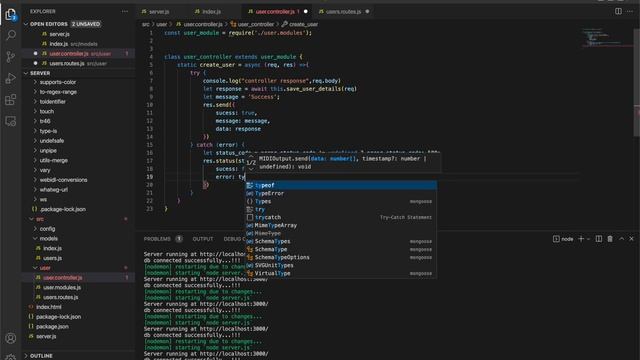Expand the Outline section
Image resolution: width=640 pixels, height=360 pixels.
(x=41, y=356)
